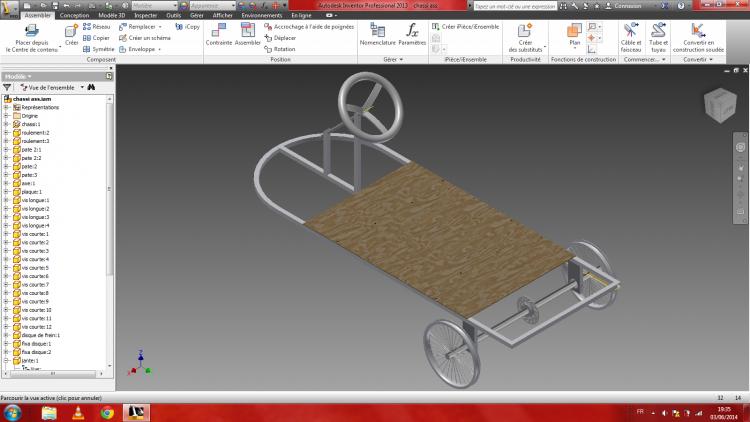This screenshot has width=750, height=422.
Task: Select plaque:1 in the model tree
Action: coord(32,192)
